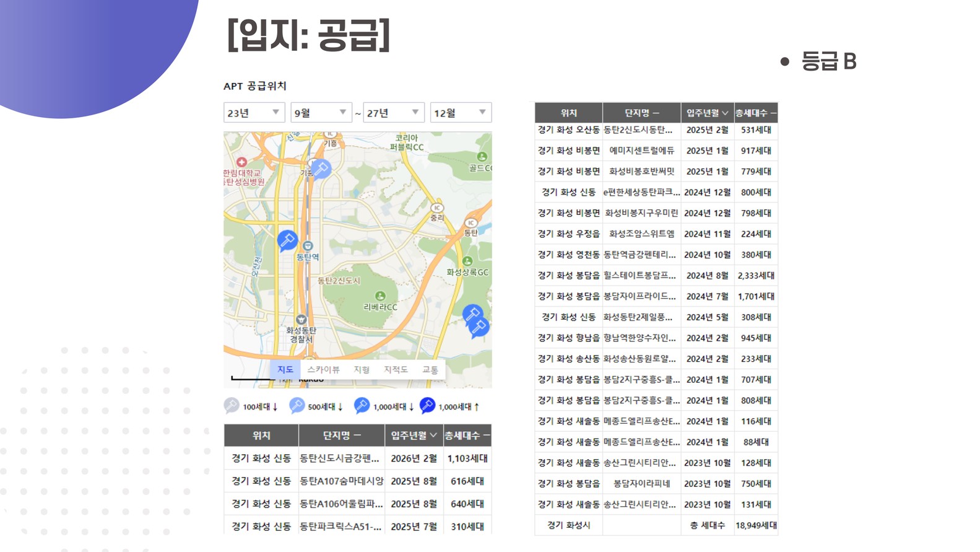Sort left table by 단지명 header

[x=342, y=436]
